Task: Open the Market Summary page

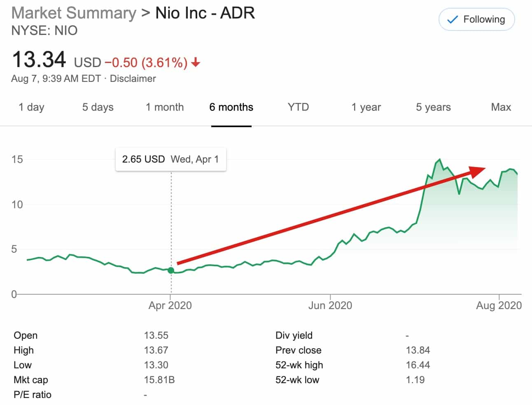Action: (74, 13)
